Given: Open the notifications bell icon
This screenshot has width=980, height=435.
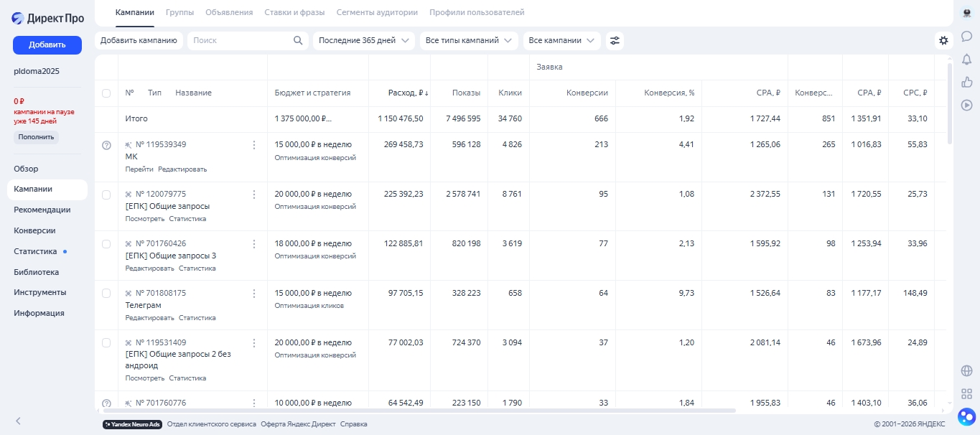Looking at the screenshot, I should tap(966, 59).
